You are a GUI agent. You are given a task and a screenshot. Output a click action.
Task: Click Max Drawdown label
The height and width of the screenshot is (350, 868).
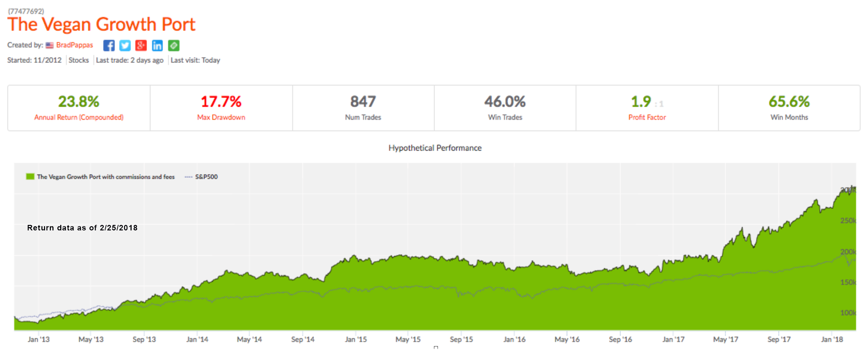221,117
